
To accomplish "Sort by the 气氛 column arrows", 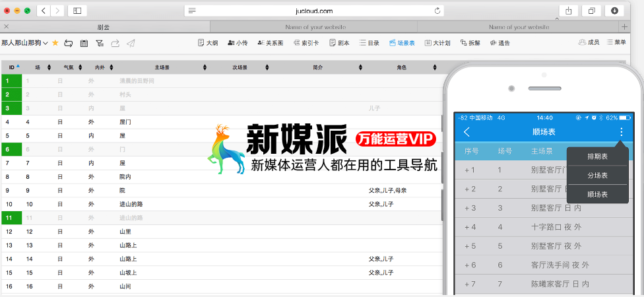I will click(80, 67).
